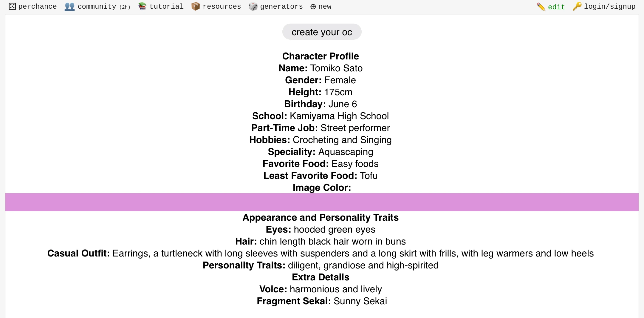The width and height of the screenshot is (644, 318).
Task: Open the resources menu entry
Action: pos(222,6)
